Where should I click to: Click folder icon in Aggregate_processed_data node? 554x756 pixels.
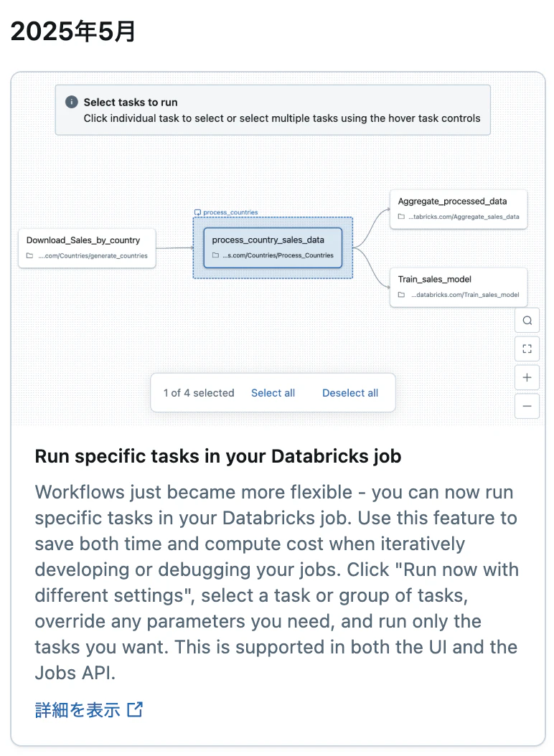(x=401, y=217)
